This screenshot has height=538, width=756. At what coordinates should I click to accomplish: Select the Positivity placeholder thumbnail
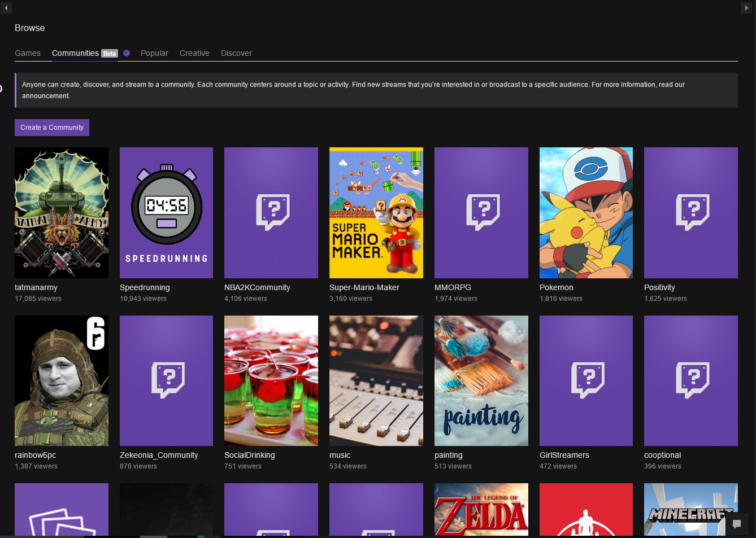(x=691, y=213)
